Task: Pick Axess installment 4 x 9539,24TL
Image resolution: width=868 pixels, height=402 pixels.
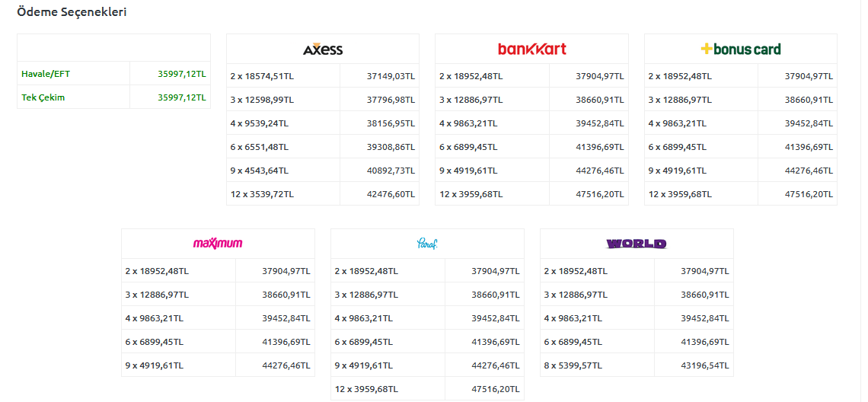Action: point(259,123)
